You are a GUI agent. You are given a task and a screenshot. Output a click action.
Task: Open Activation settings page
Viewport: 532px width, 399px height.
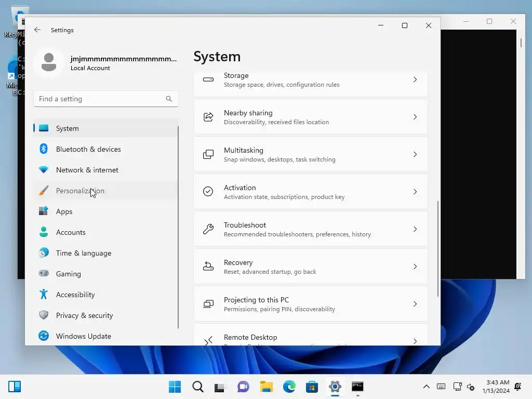(311, 192)
